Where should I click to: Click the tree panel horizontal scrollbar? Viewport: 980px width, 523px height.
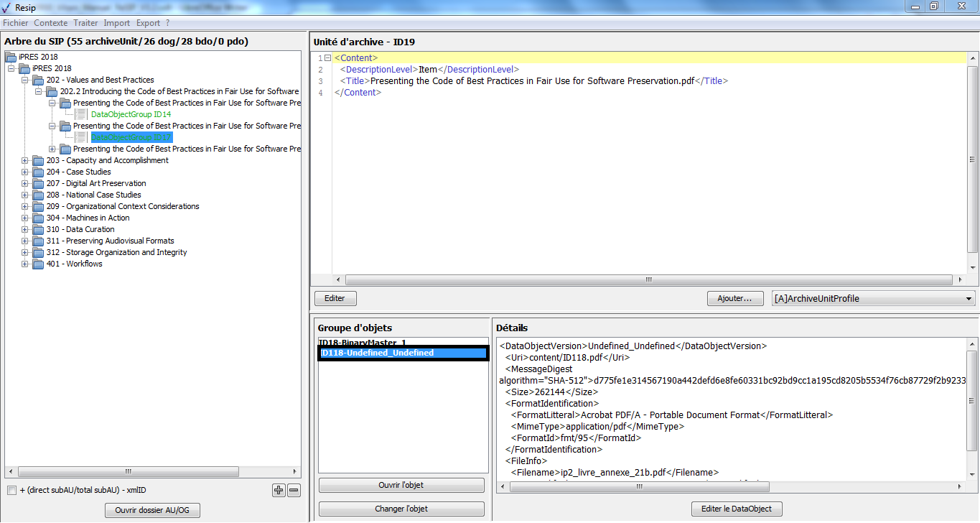(x=128, y=472)
